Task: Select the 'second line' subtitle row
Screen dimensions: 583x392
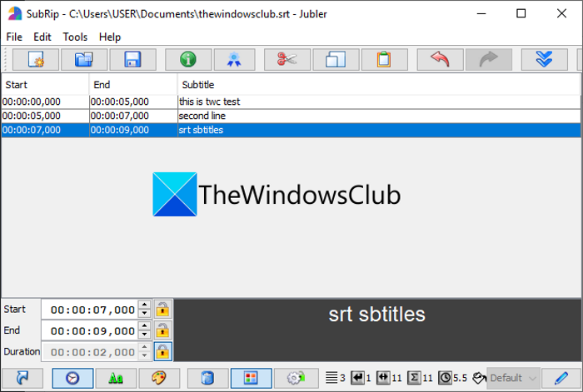Action: tap(291, 116)
